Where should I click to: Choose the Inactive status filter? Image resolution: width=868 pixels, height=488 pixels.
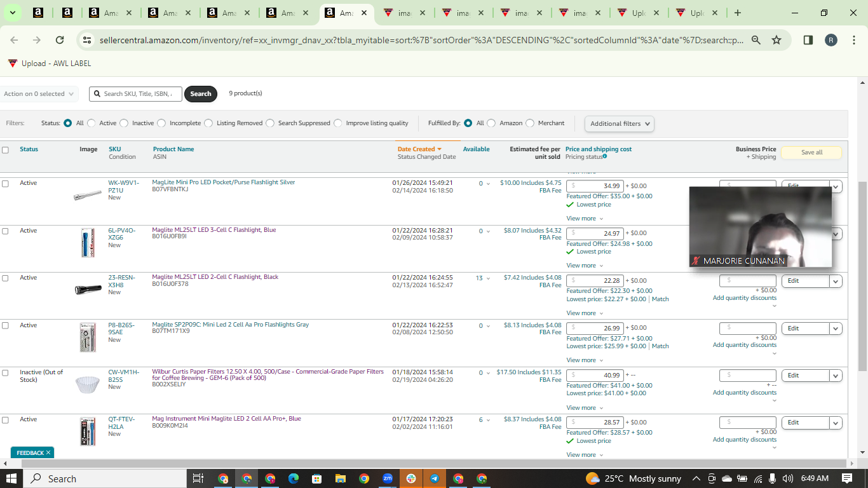(124, 123)
